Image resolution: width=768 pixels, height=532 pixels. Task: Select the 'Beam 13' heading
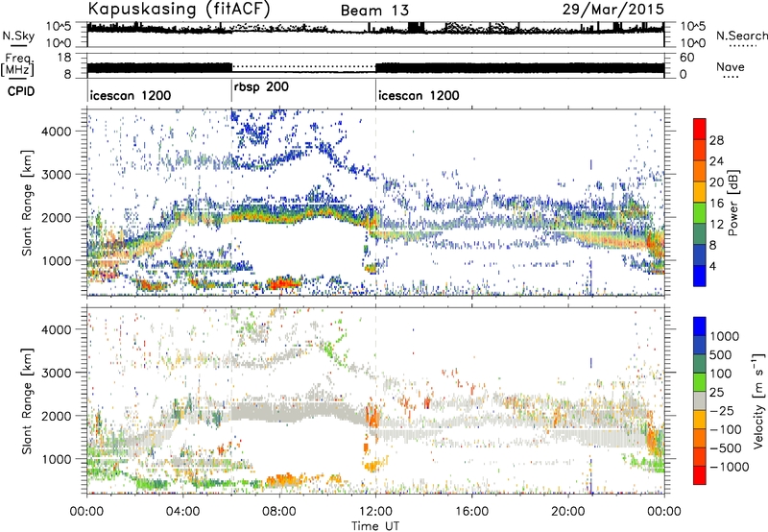pos(374,11)
